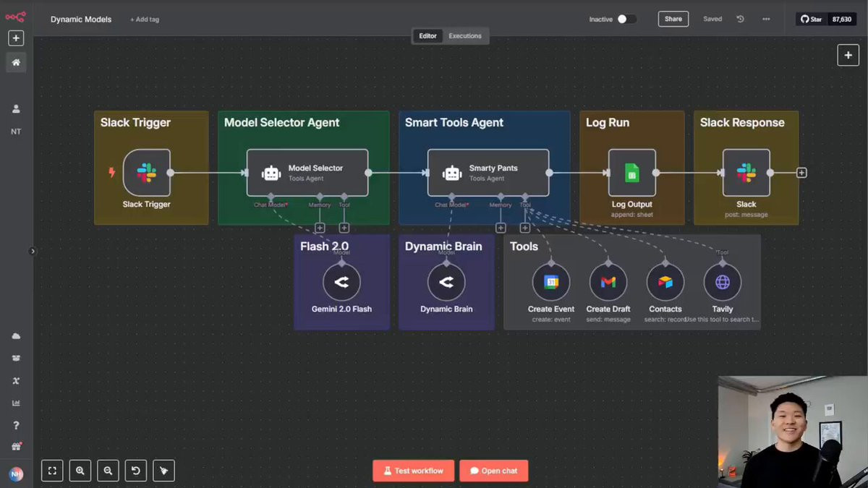
Task: Select the Tavily search tool node
Action: pyautogui.click(x=723, y=282)
